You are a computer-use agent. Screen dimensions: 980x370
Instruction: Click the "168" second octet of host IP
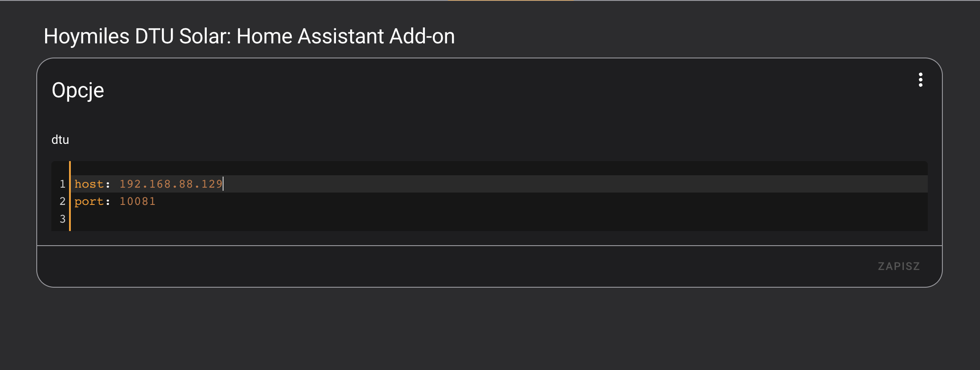pyautogui.click(x=160, y=184)
